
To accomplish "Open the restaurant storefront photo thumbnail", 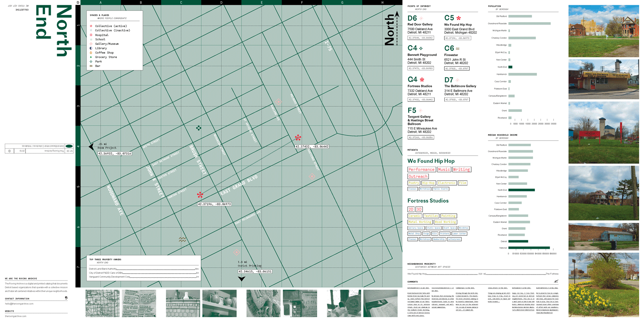I will click(x=603, y=79).
